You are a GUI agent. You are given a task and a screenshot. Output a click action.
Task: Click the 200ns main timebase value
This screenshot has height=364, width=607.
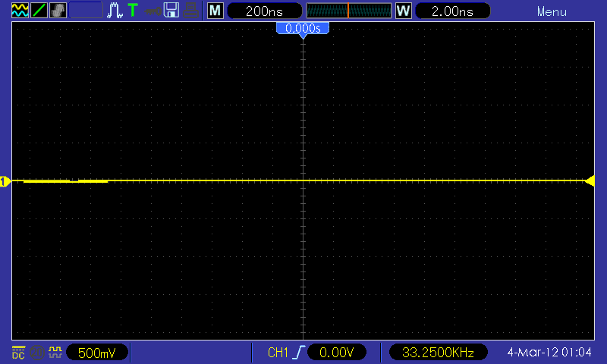tap(264, 11)
